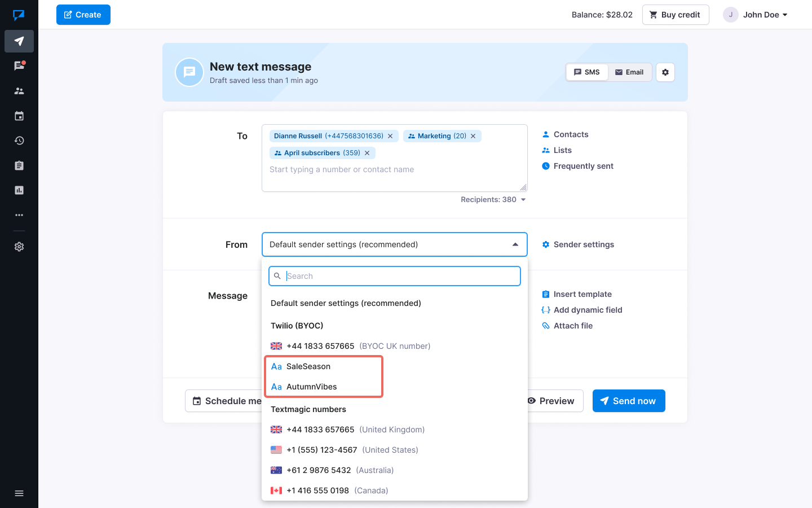Image resolution: width=812 pixels, height=508 pixels.
Task: Click the Attach file paperclip icon
Action: 545,326
